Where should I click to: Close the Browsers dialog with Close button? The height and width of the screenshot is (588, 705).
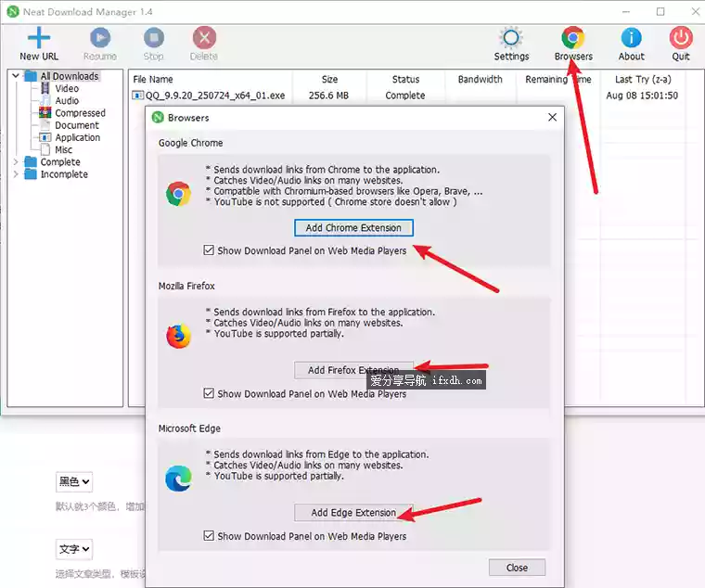pyautogui.click(x=517, y=568)
